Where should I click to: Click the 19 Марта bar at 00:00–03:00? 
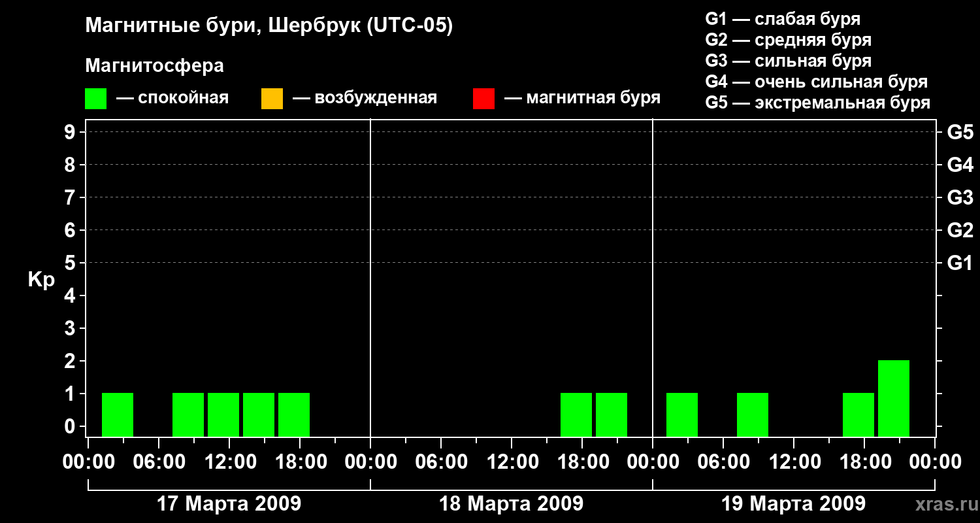click(682, 414)
